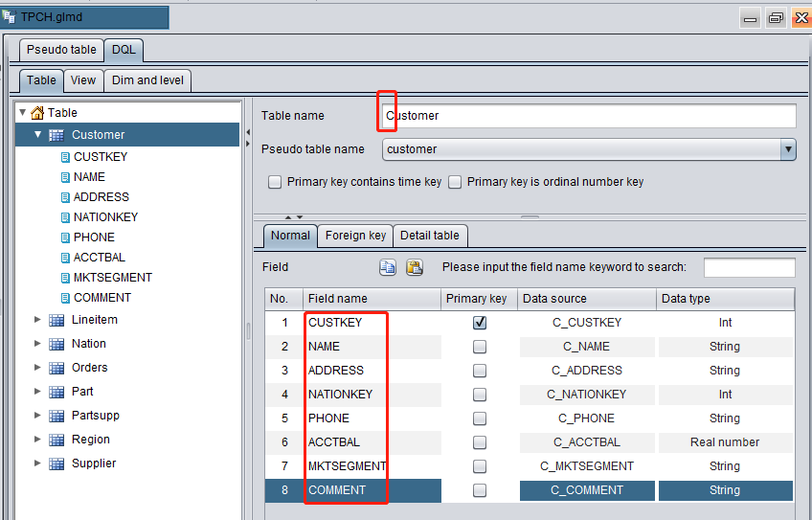Viewport: 812px width, 520px height.
Task: Click the paste fields icon
Action: pyautogui.click(x=415, y=268)
